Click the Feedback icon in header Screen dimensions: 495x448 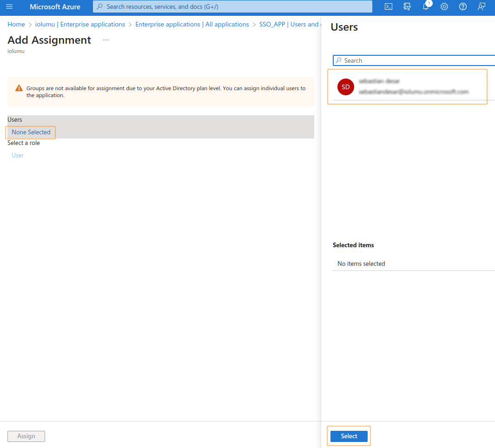pos(482,7)
